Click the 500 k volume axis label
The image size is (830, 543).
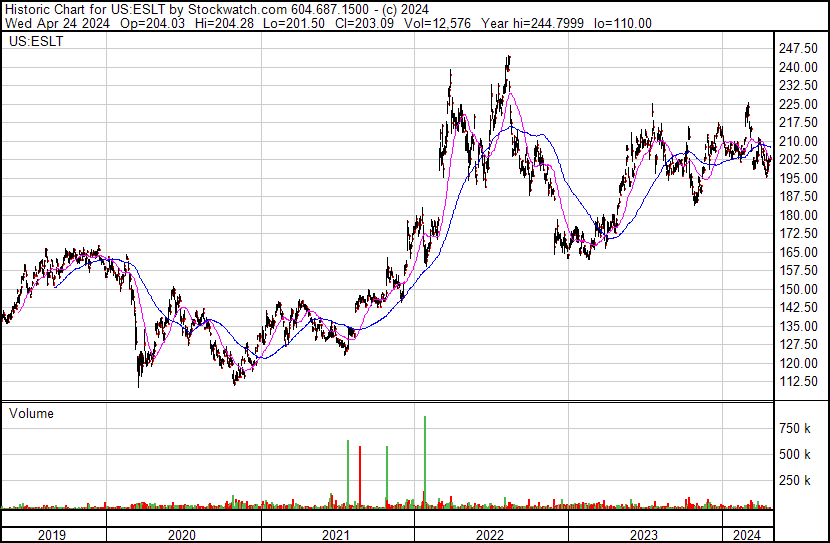pyautogui.click(x=795, y=454)
